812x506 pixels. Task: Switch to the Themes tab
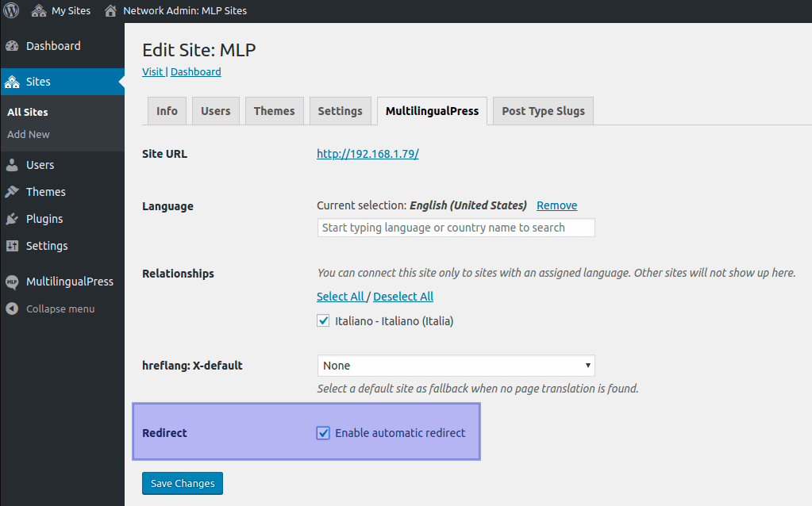point(274,111)
